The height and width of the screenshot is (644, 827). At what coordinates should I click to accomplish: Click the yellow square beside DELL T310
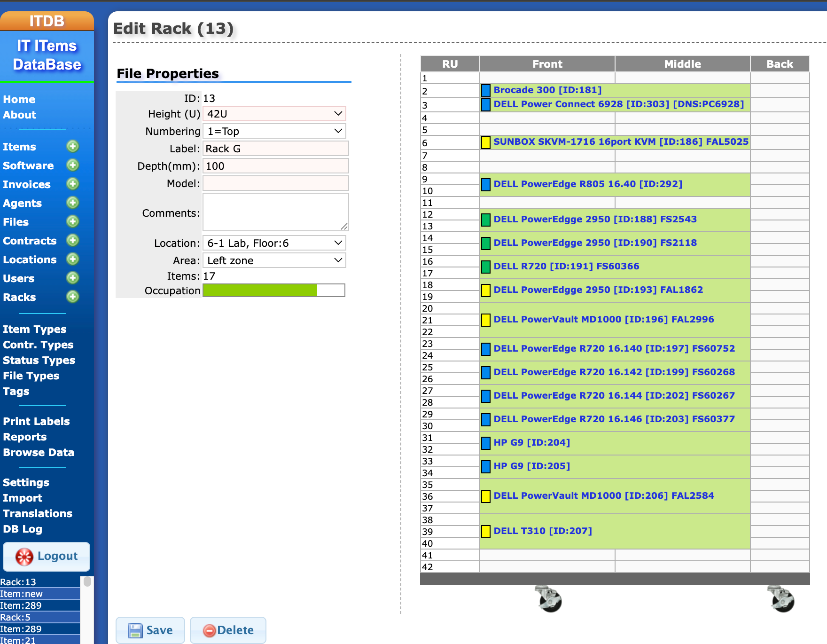486,531
